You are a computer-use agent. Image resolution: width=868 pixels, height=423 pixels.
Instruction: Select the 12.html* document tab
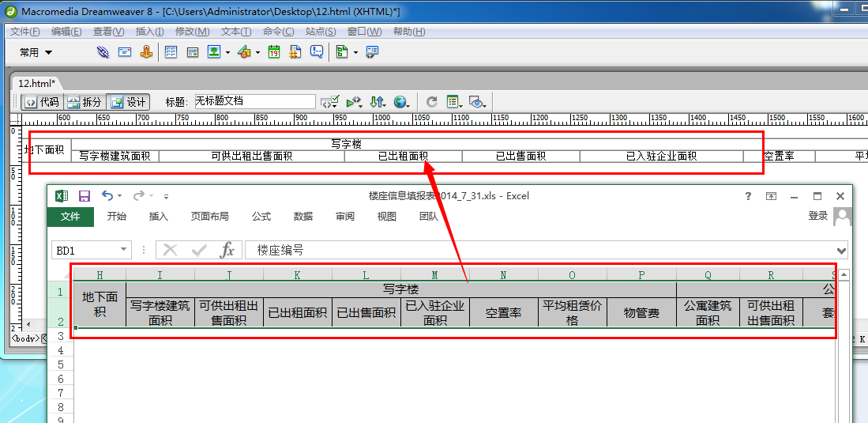[36, 83]
